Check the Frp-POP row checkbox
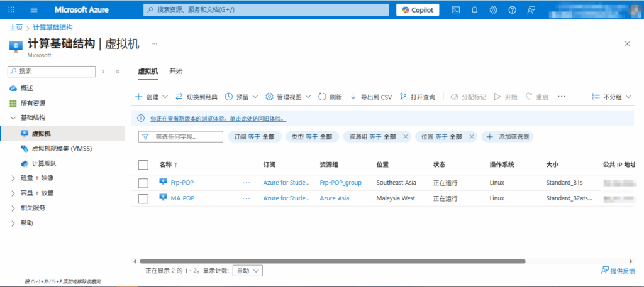Viewport: 644px width, 287px height. click(143, 183)
